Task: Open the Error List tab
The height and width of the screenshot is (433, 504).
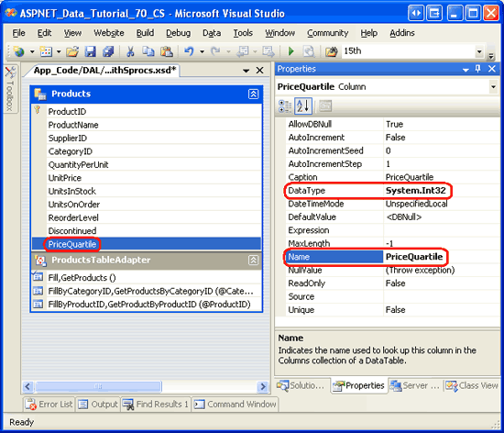Action: (x=49, y=404)
